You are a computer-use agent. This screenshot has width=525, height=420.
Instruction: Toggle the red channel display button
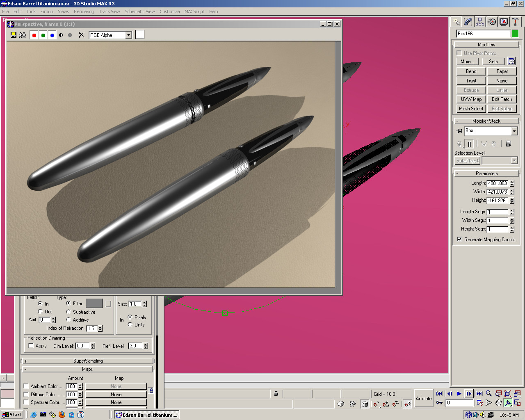[34, 35]
